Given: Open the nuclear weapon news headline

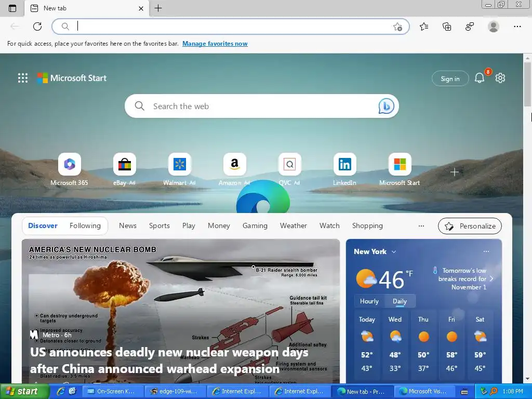Looking at the screenshot, I should [169, 361].
